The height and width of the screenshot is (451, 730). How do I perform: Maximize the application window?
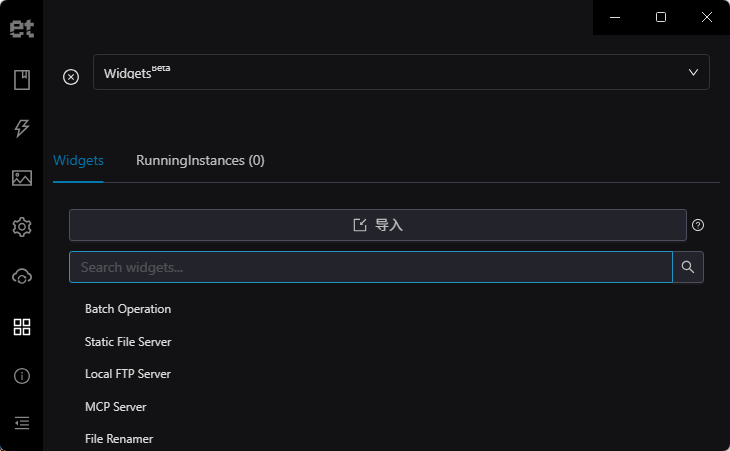pos(661,17)
